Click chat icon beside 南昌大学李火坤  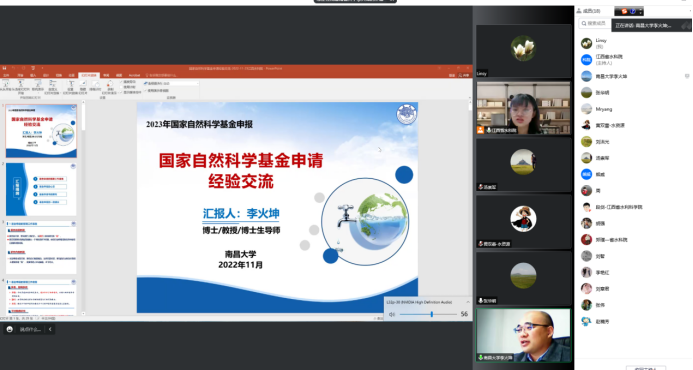(x=687, y=76)
